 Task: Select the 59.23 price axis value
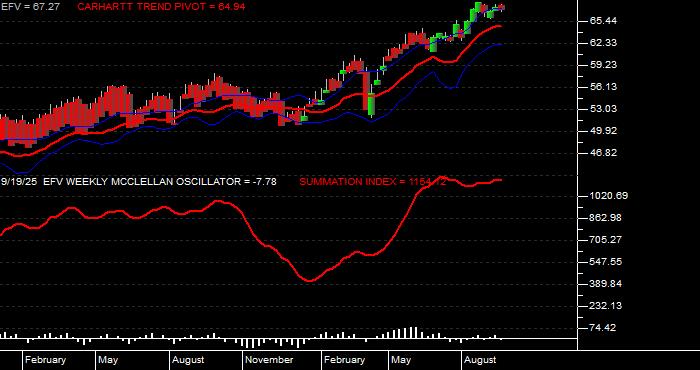pyautogui.click(x=603, y=65)
